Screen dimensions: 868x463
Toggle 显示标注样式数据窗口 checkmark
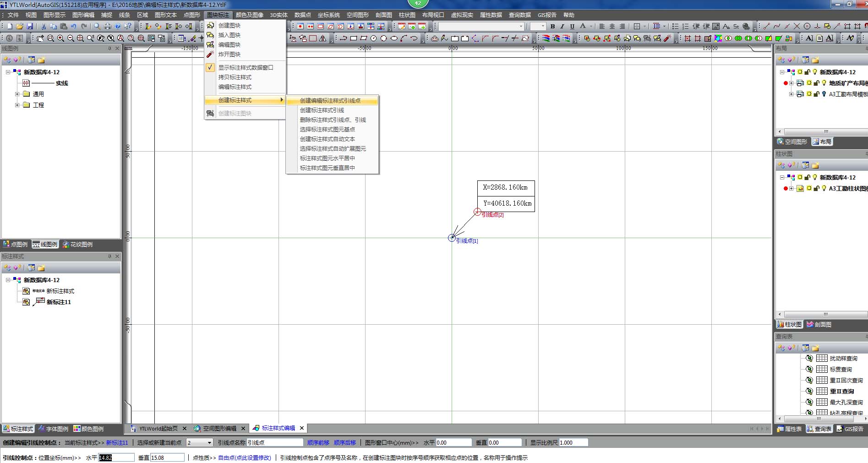click(x=210, y=67)
